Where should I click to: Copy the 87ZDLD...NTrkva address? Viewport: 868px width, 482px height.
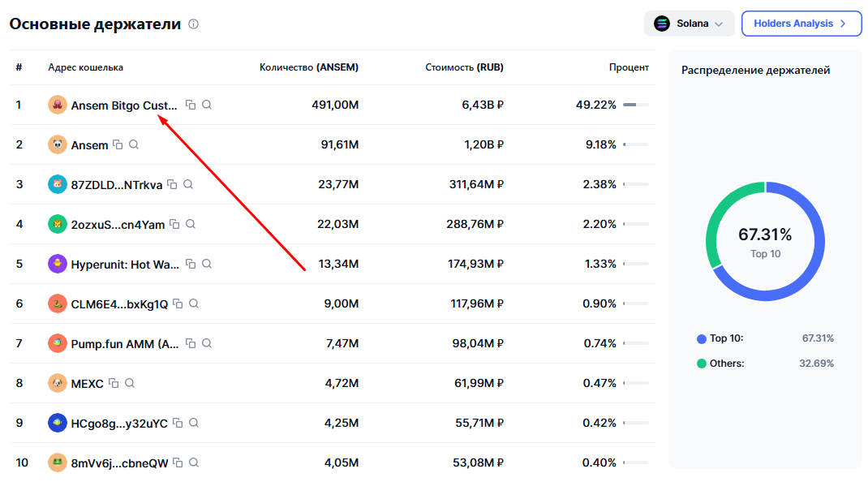coord(172,184)
